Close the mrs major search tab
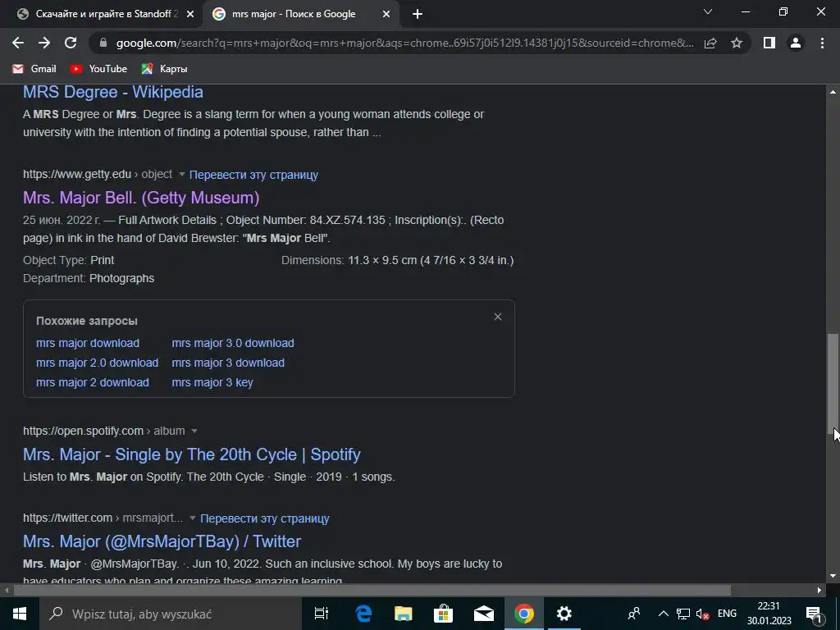This screenshot has width=840, height=630. click(386, 15)
